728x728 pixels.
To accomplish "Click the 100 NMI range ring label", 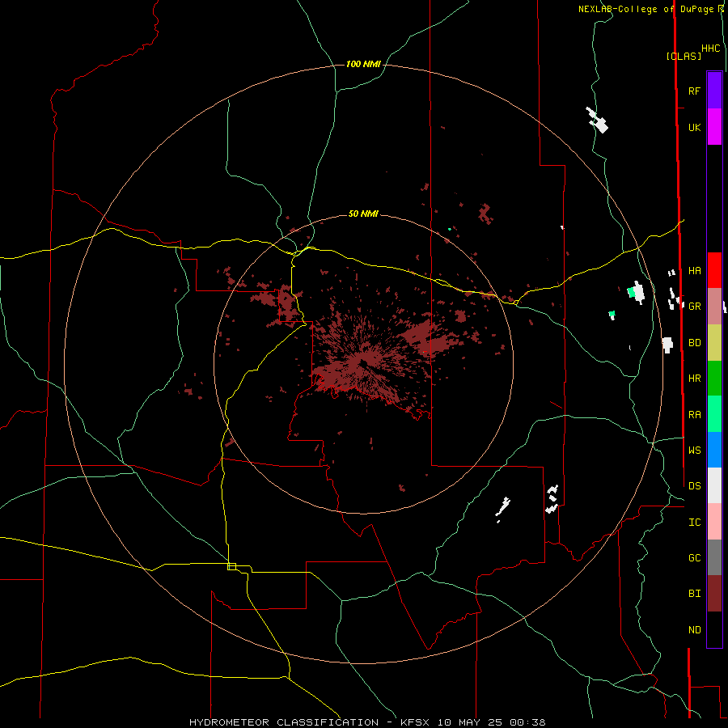I will coord(363,64).
